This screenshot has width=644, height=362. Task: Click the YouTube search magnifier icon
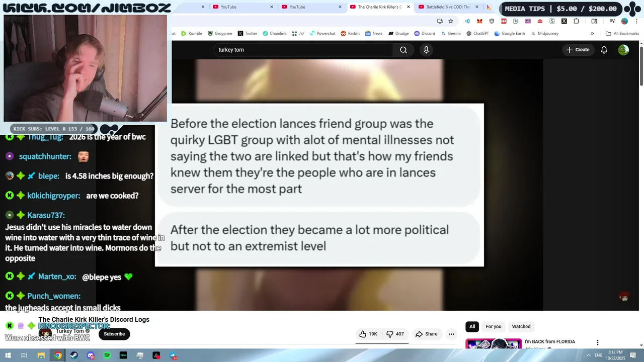coord(404,50)
